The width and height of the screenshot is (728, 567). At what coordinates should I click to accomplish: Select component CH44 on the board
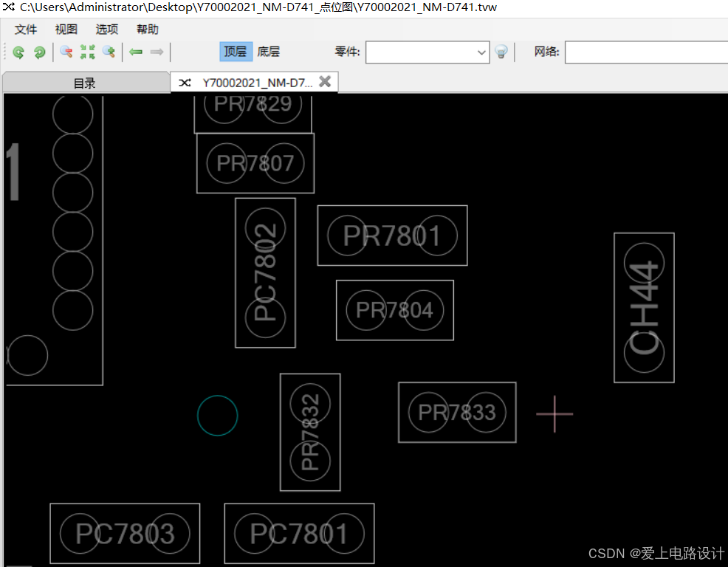coord(644,307)
